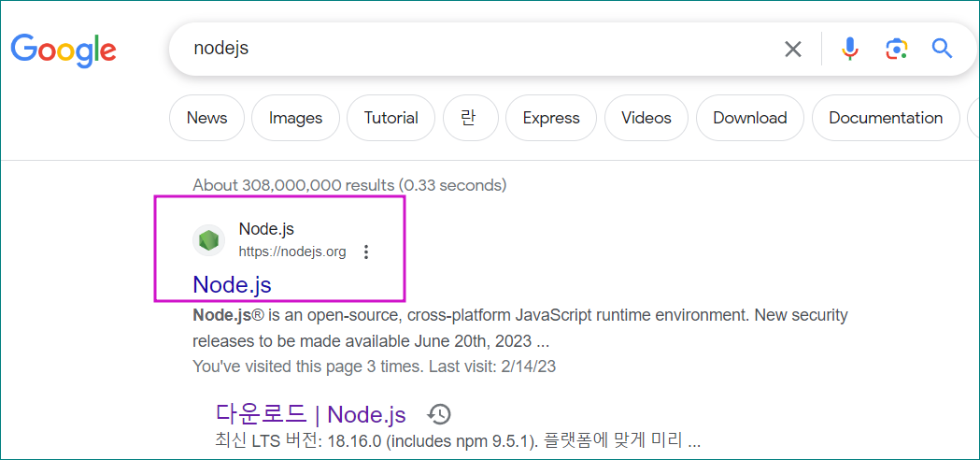Image resolution: width=980 pixels, height=460 pixels.
Task: Click the Google logo
Action: pyautogui.click(x=64, y=50)
